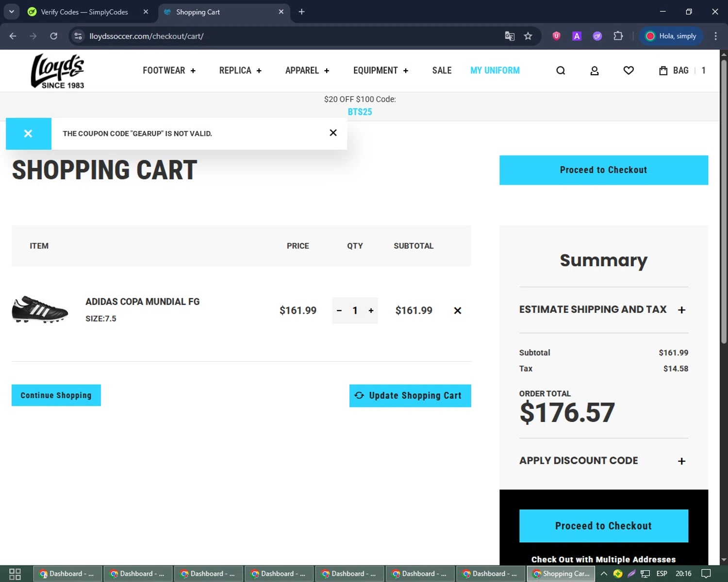This screenshot has width=728, height=582.
Task: Go back to the previous page
Action: click(13, 36)
